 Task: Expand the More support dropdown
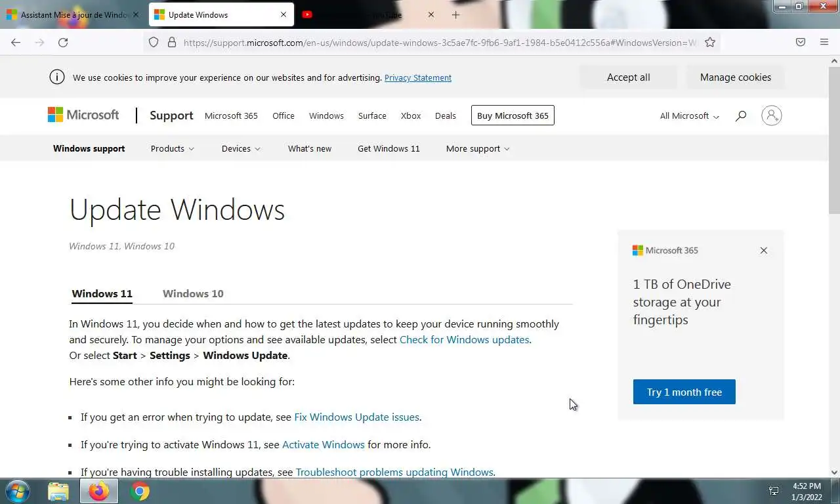click(x=478, y=149)
